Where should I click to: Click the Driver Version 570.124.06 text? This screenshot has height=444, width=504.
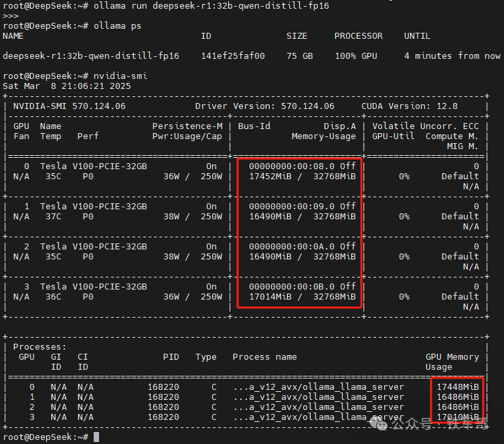264,106
